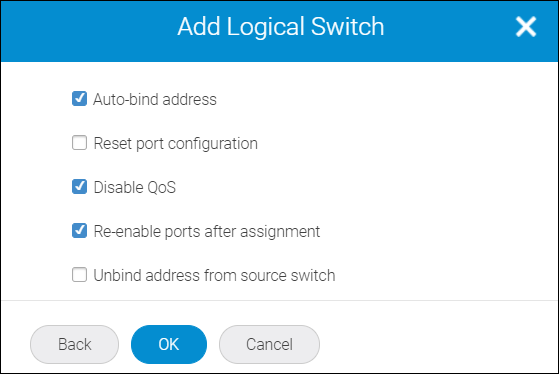
Task: Tick the Unbind address from source switch box
Action: (x=79, y=275)
